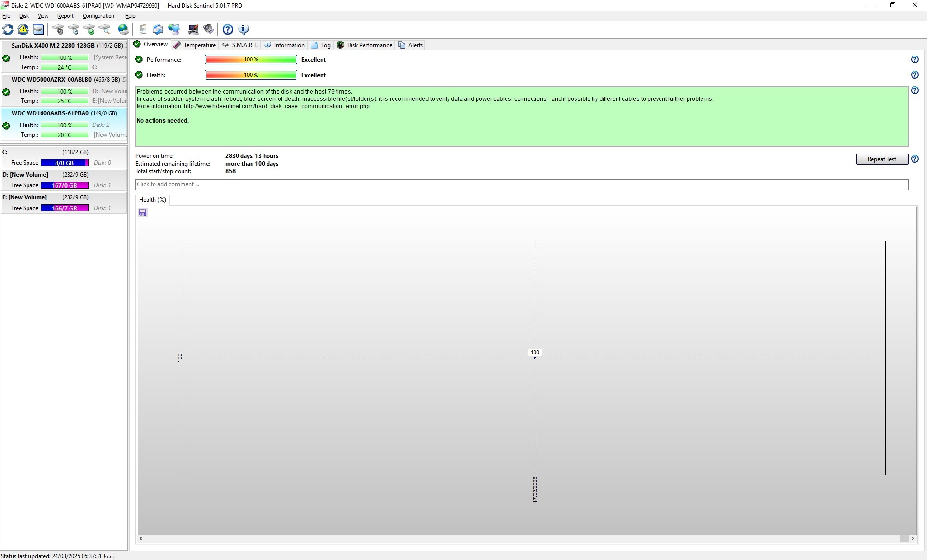
Task: Click the blue arrows send report icon
Action: point(158,29)
